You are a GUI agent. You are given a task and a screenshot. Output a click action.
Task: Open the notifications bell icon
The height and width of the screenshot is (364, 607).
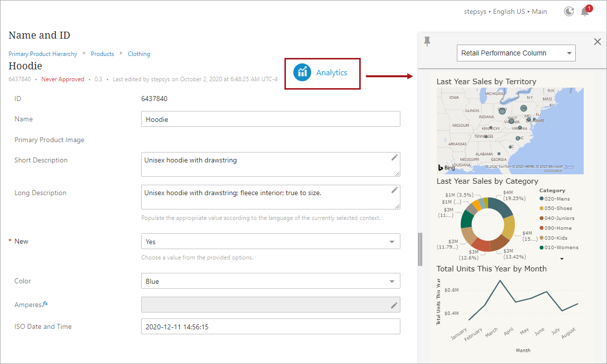click(585, 11)
